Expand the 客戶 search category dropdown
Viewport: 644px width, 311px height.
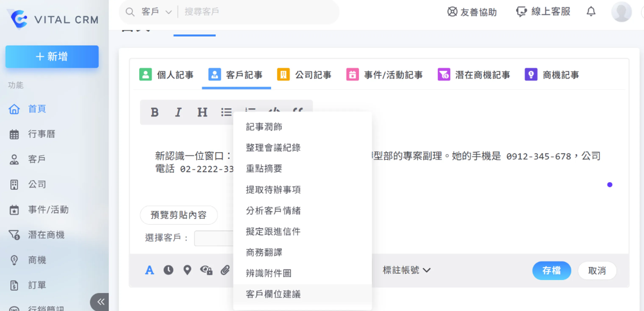(157, 11)
